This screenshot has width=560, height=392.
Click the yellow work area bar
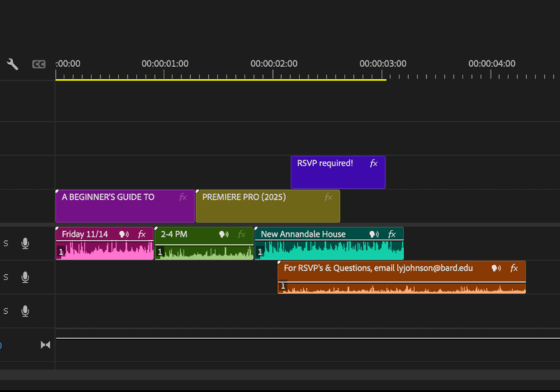(220, 79)
